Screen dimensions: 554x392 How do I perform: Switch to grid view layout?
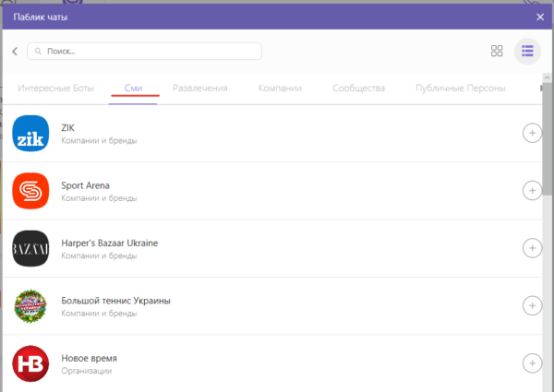[497, 51]
